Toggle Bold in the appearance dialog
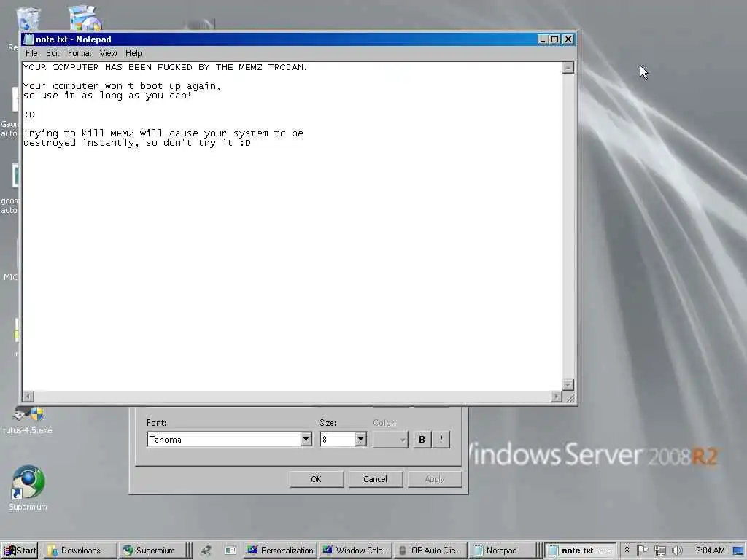This screenshot has width=747, height=560. tap(422, 440)
